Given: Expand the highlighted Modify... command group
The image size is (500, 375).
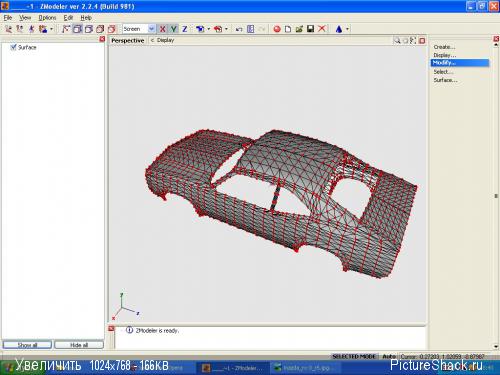Looking at the screenshot, I should (x=460, y=63).
